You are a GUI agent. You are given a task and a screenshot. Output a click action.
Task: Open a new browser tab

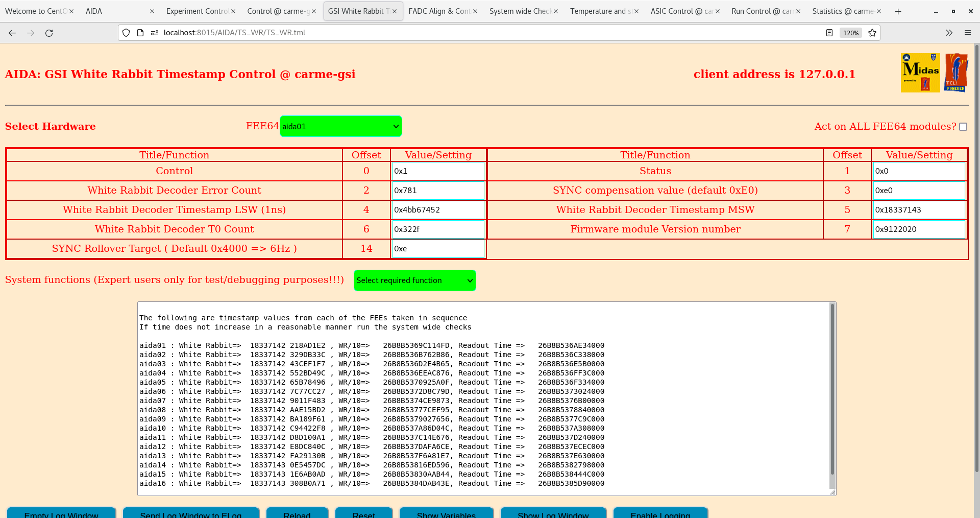pyautogui.click(x=898, y=11)
